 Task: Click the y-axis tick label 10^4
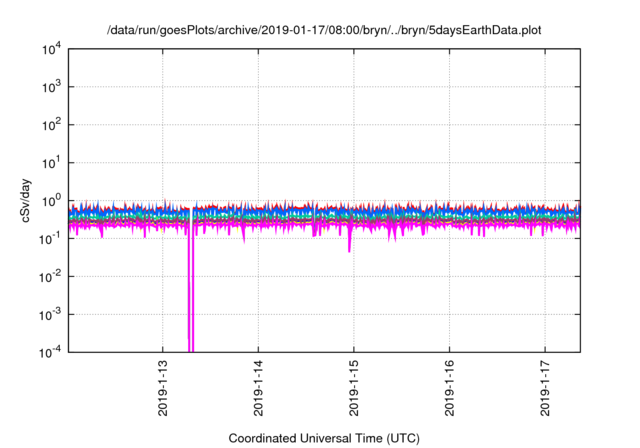[51, 49]
